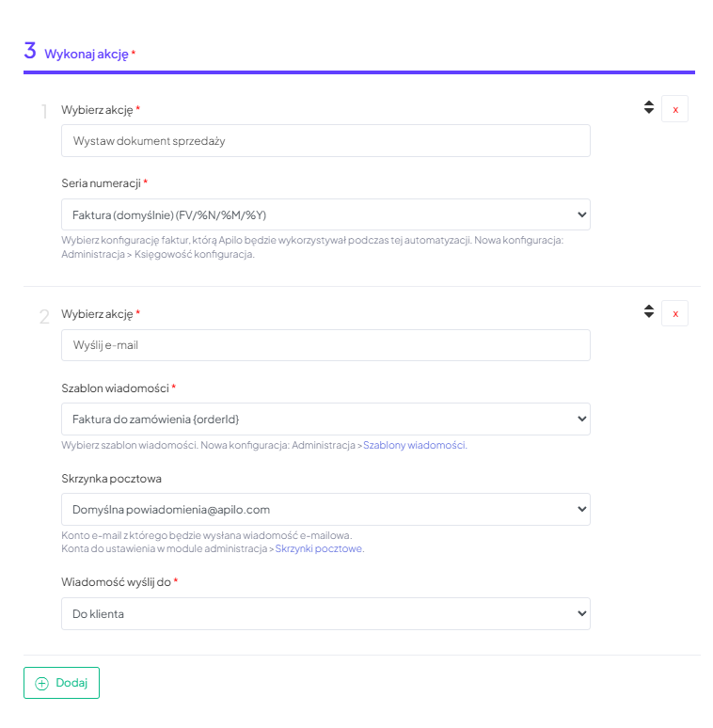This screenshot has height=728, width=713.
Task: Remove the Wystaw dokument sprzedaży action
Action: [674, 109]
